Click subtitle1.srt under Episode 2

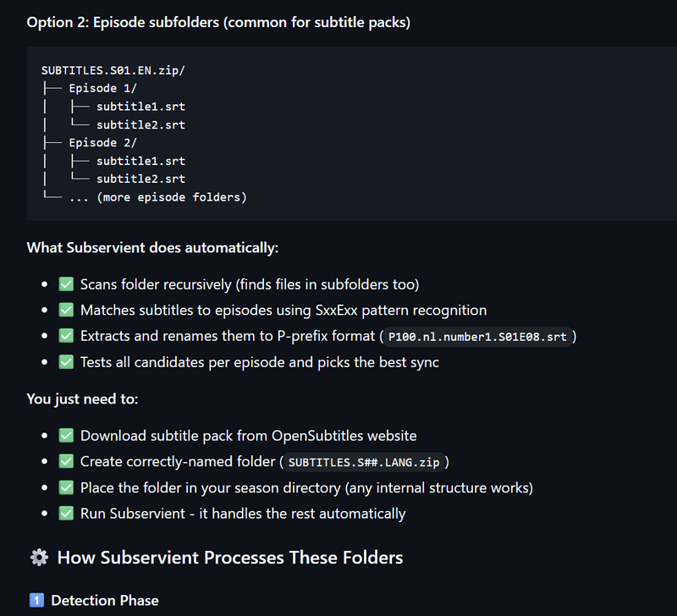pos(140,161)
